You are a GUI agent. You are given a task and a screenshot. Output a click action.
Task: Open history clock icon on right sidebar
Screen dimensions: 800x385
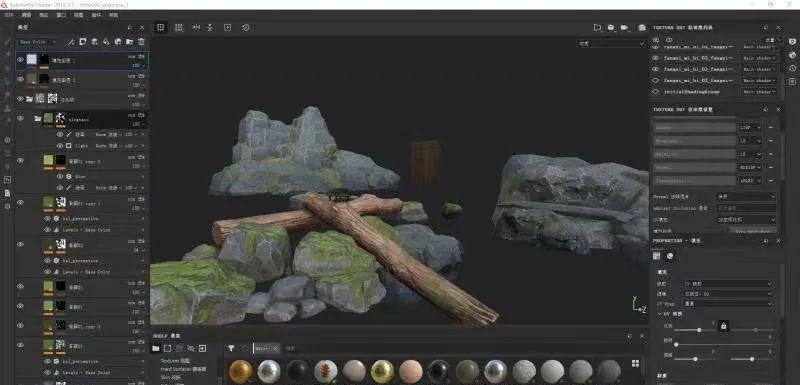point(792,68)
